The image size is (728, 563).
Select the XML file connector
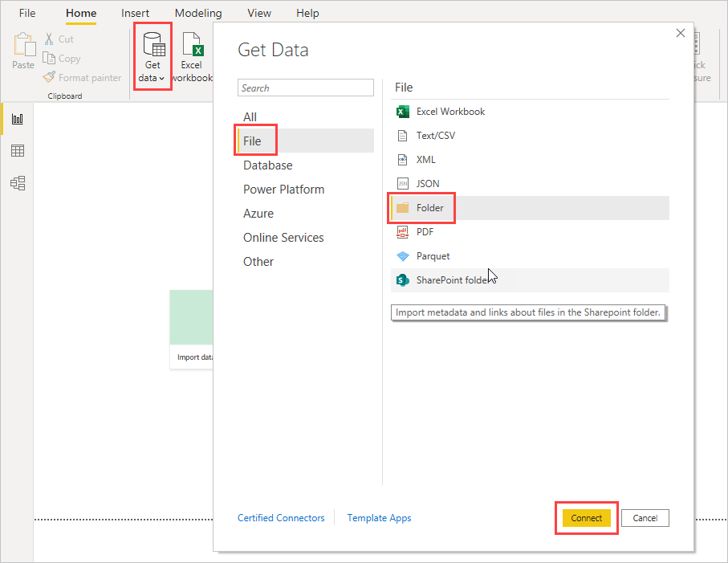coord(425,160)
